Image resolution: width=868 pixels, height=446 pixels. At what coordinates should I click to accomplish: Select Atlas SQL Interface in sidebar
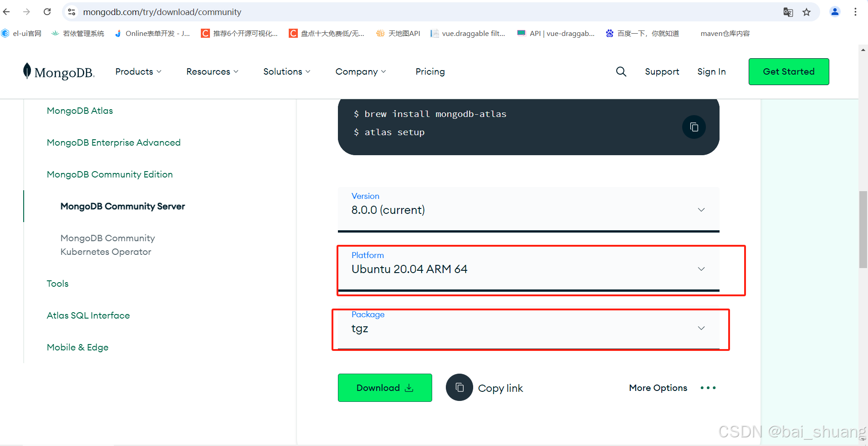coord(88,315)
